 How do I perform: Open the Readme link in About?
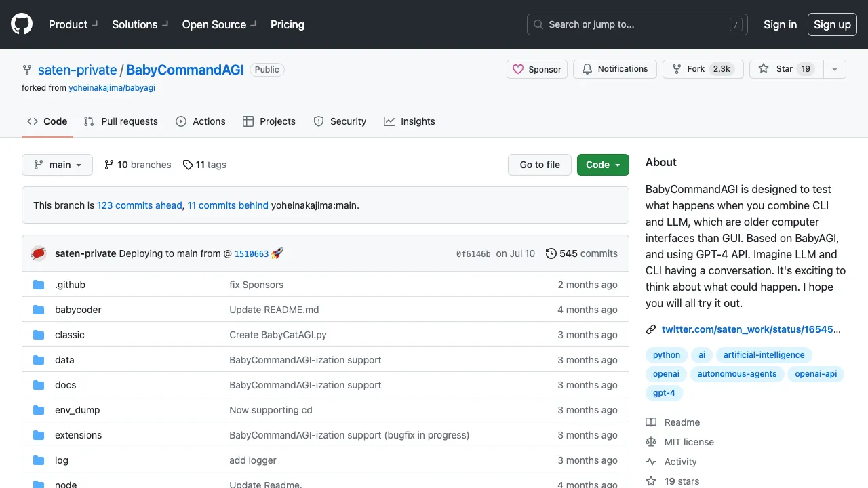point(673,422)
